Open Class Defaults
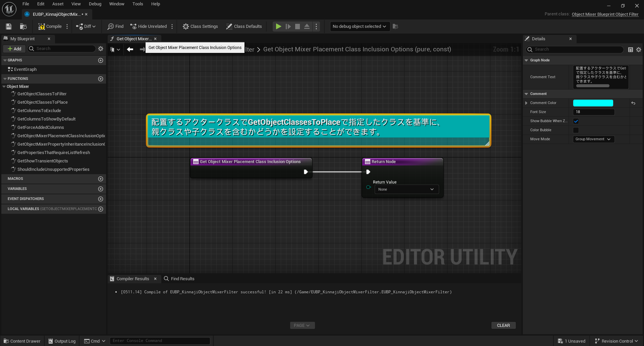644x346 pixels. (x=244, y=26)
